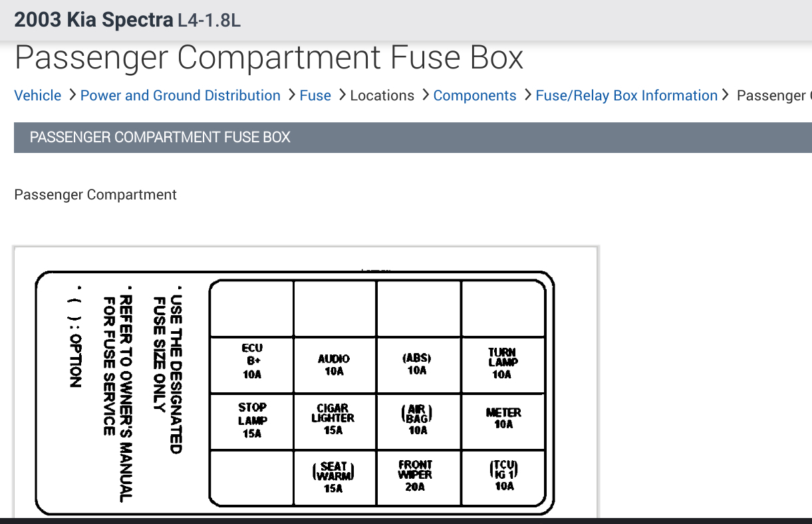This screenshot has width=812, height=524.
Task: Click the AIR BAG 10A fuse cell
Action: [x=418, y=421]
